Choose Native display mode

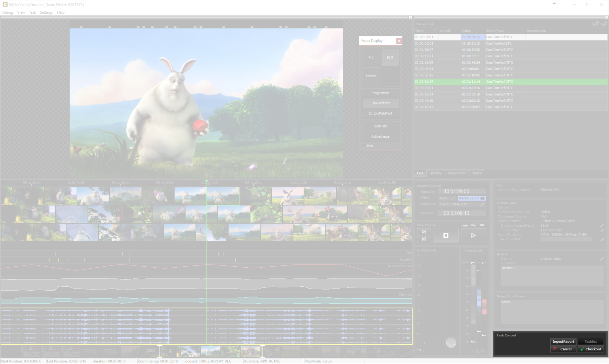point(371,76)
